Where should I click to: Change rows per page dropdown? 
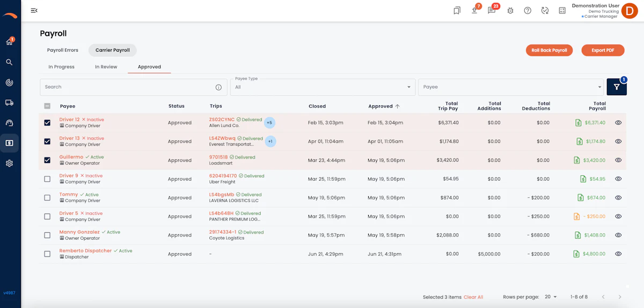click(551, 297)
